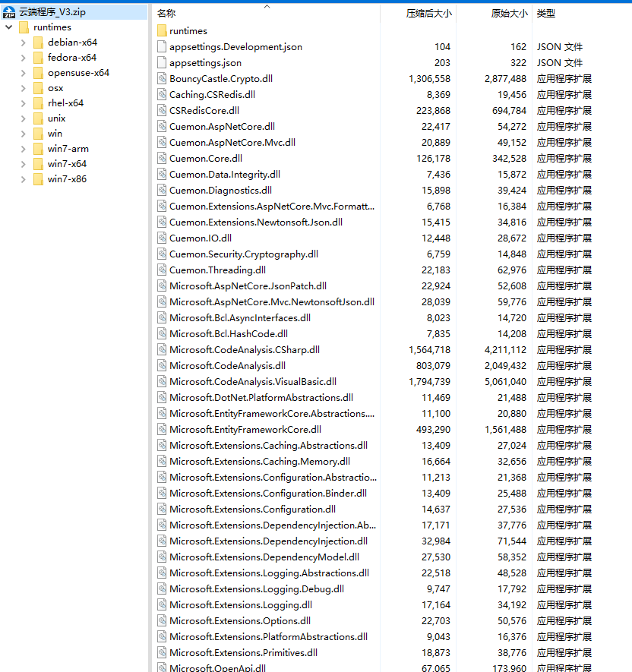Select file Cuemon.AspNetCore.Mvc.dll
Viewport: 632px width, 672px height.
click(x=232, y=142)
